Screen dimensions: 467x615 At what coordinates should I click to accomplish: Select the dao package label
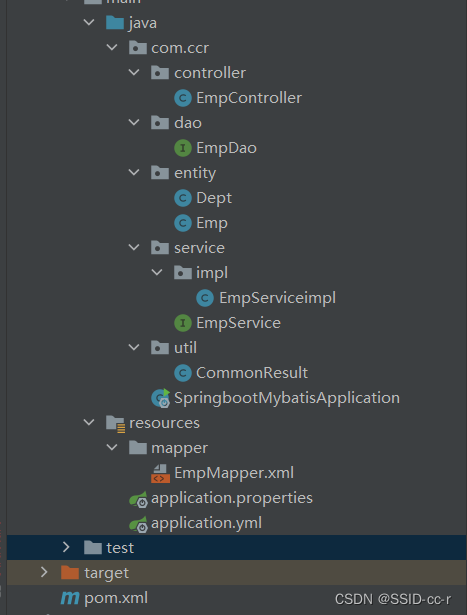pos(188,123)
